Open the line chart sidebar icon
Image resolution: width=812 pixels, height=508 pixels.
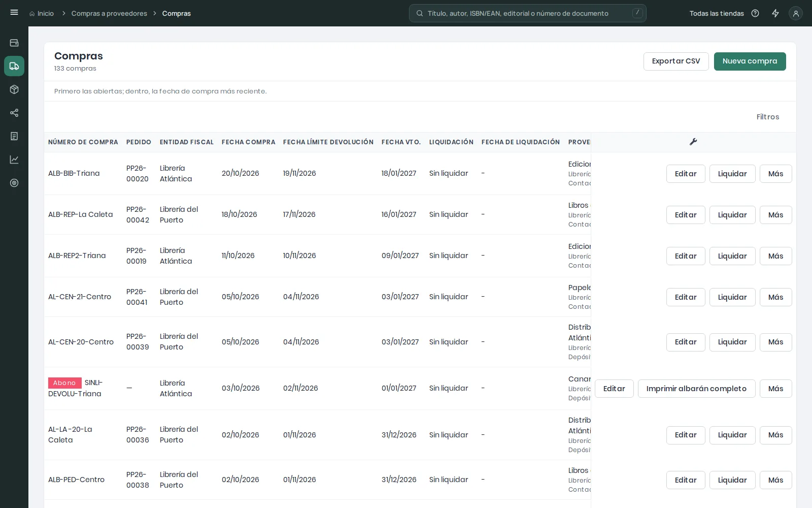[14, 160]
